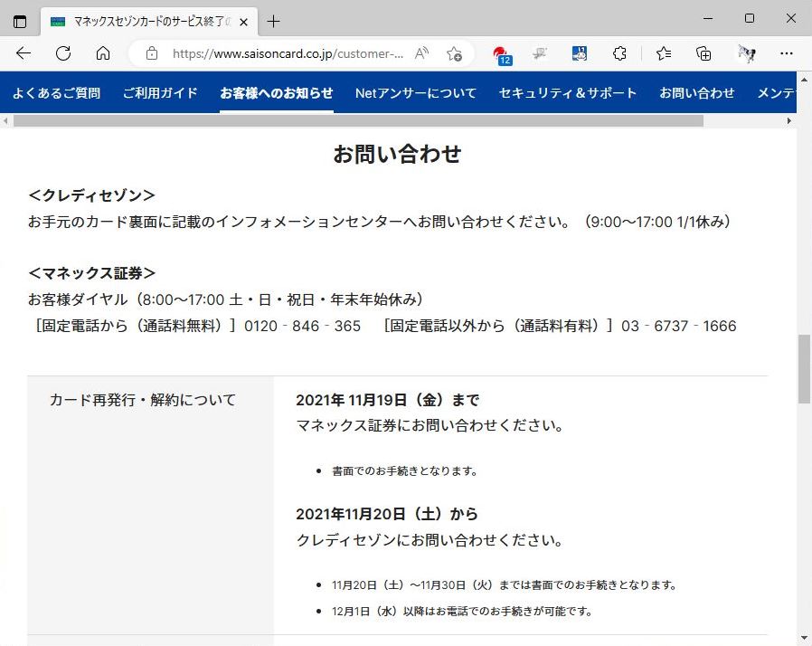Click the 12月1日（水）以降 bullet text
Screen dimensions: 812x646
[462, 612]
